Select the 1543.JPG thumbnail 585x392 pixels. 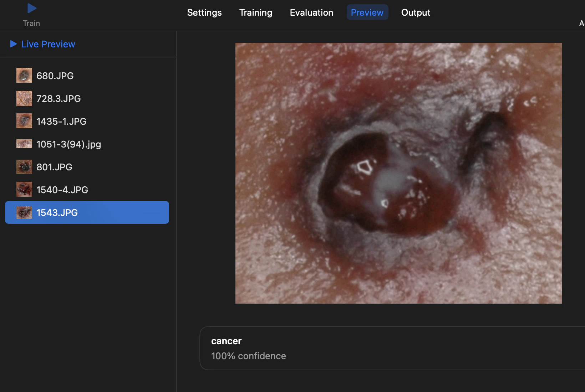tap(24, 212)
